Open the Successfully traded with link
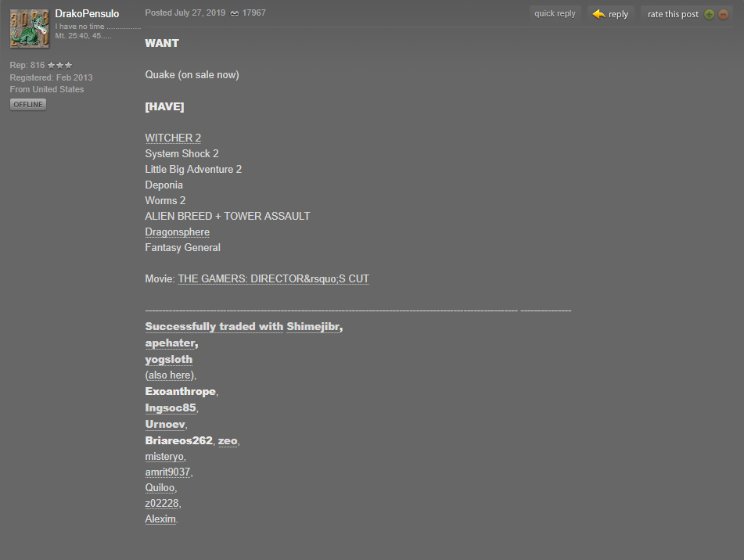This screenshot has height=560, width=744. click(x=214, y=327)
